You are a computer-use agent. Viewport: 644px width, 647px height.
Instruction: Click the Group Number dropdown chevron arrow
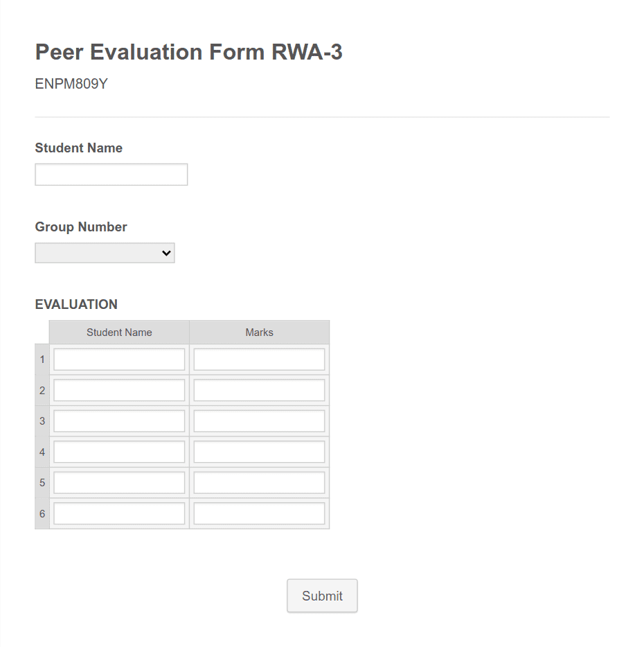click(166, 253)
